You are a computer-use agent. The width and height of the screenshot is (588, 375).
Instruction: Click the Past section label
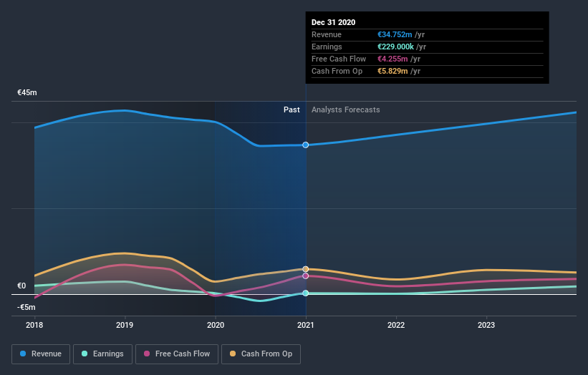[291, 109]
